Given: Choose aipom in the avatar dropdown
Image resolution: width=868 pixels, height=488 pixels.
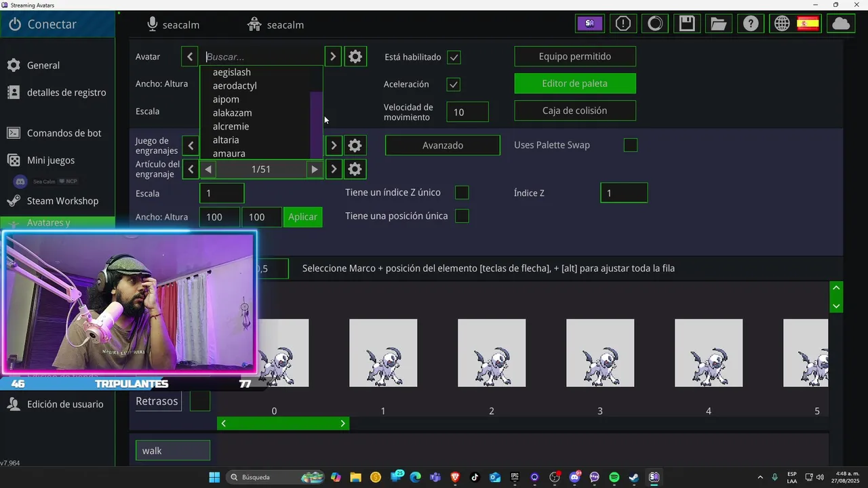Looking at the screenshot, I should [x=226, y=99].
